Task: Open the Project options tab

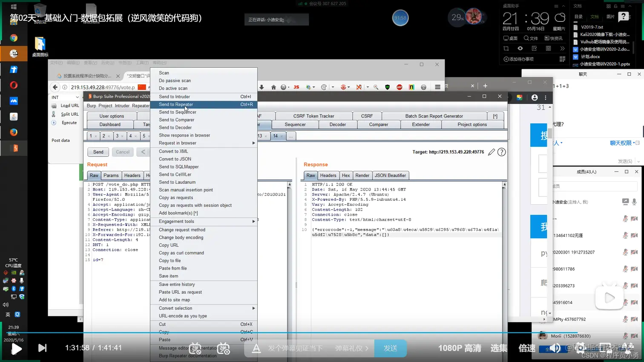Action: (472, 125)
